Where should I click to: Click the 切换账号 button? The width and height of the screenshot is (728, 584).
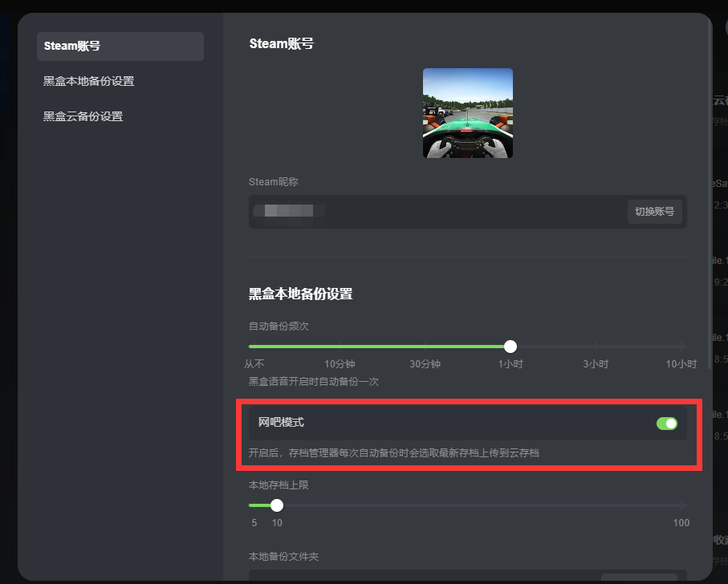654,212
